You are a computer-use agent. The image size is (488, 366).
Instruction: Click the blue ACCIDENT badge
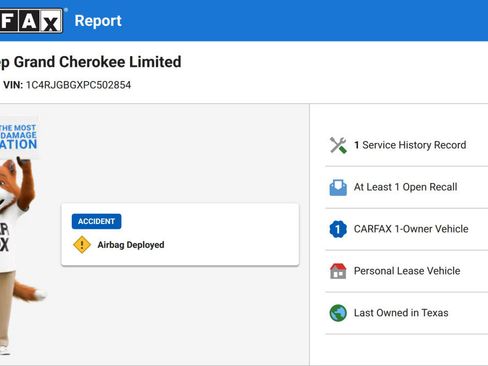(96, 221)
